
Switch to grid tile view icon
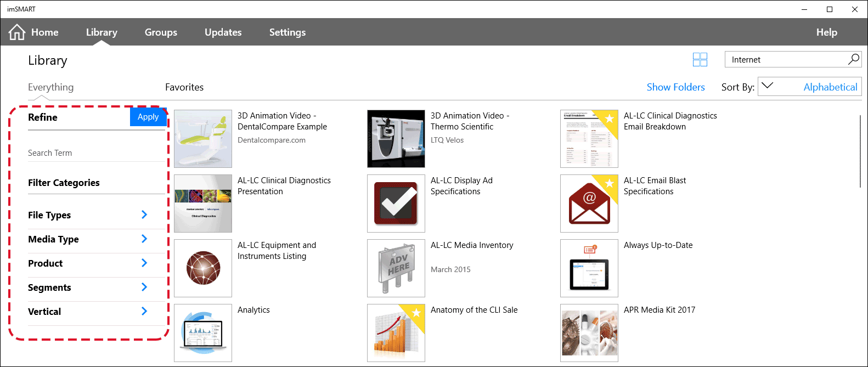tap(700, 60)
